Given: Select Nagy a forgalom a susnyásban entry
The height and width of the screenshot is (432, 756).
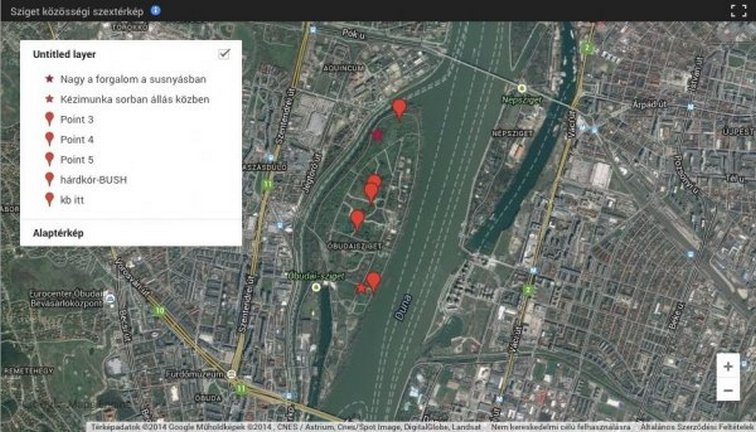Looking at the screenshot, I should click(x=134, y=79).
